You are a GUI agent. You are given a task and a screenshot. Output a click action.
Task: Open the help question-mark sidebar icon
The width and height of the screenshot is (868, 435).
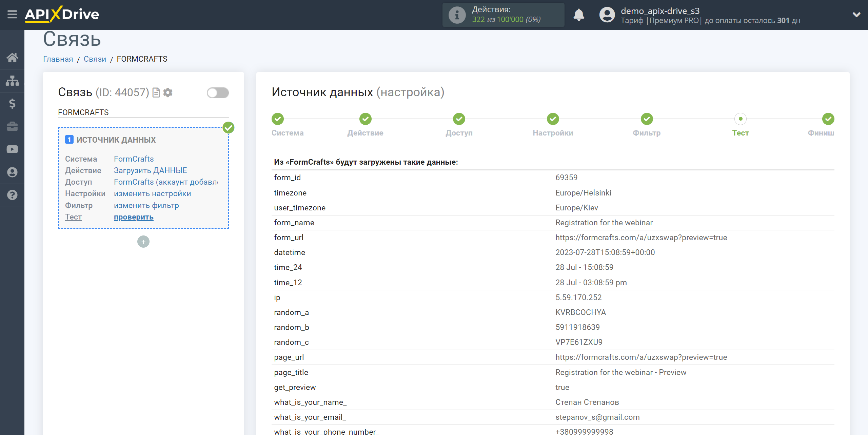[x=12, y=195]
